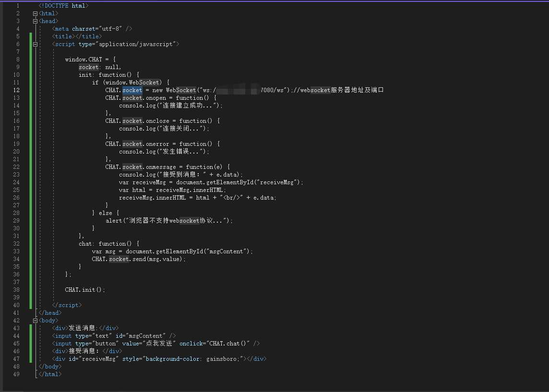Click "CHAT.socket.onclose" handler assignment

click(x=137, y=121)
